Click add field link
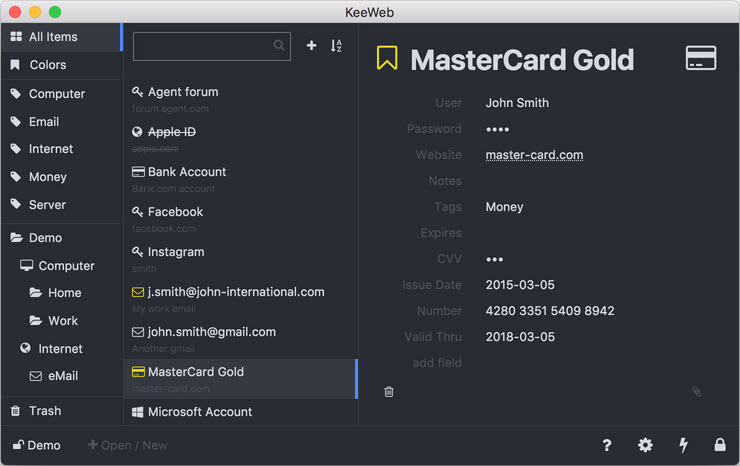 pyautogui.click(x=437, y=363)
